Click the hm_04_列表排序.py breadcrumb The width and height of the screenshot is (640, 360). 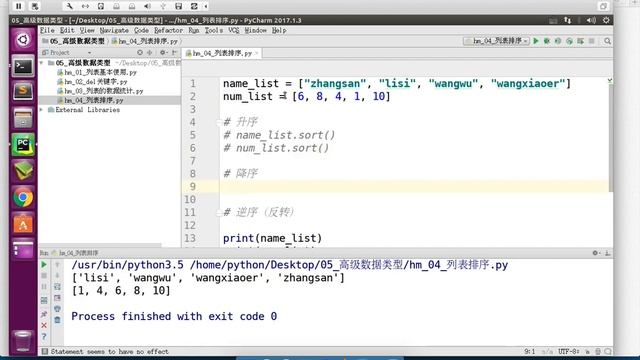145,41
